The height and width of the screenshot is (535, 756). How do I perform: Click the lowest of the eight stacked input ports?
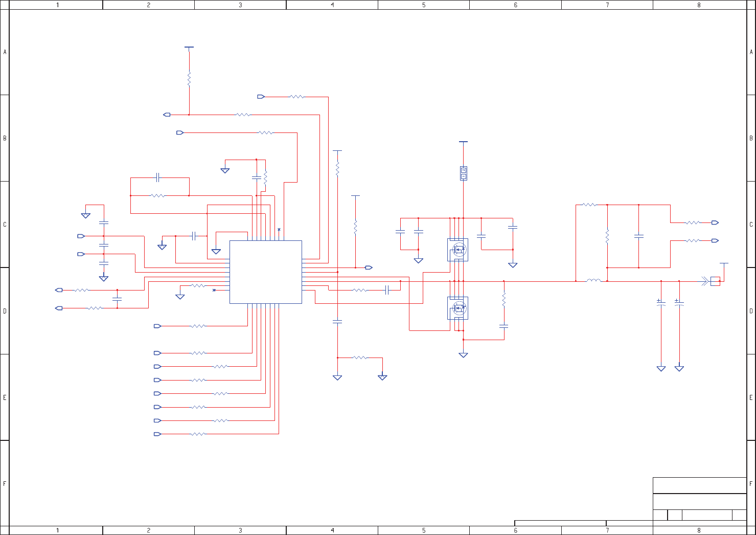click(157, 434)
